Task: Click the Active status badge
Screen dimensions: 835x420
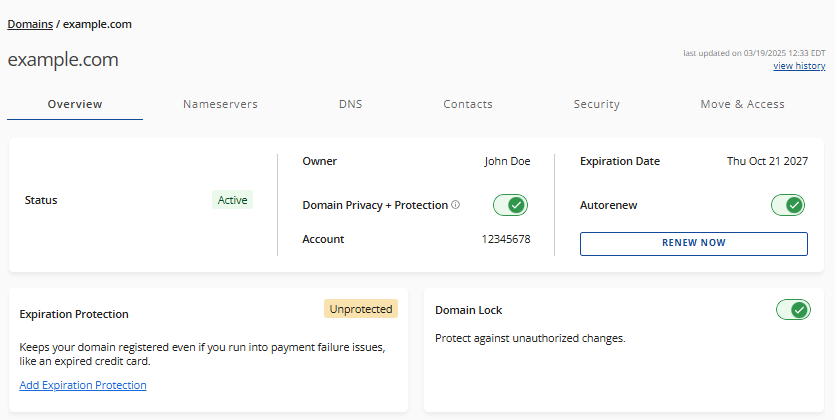Action: 232,200
